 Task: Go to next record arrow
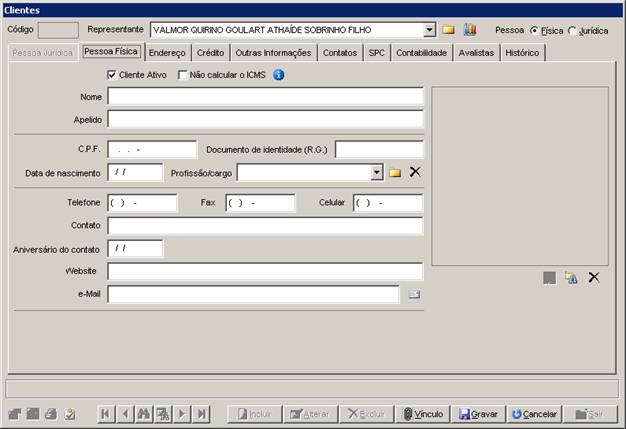coord(182,414)
